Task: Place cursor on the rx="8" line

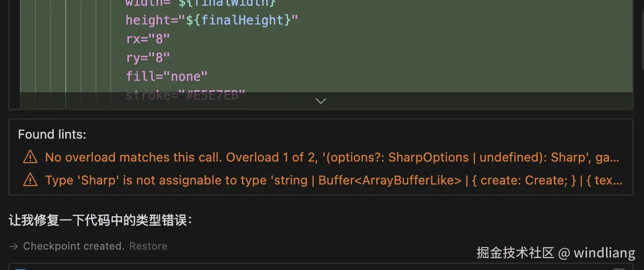Action: [x=148, y=39]
